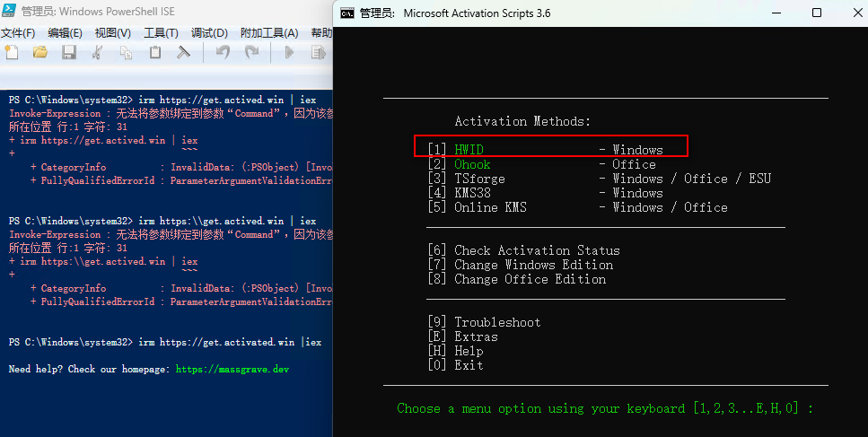
Task: Undo last action in PowerShell ISE
Action: (223, 53)
